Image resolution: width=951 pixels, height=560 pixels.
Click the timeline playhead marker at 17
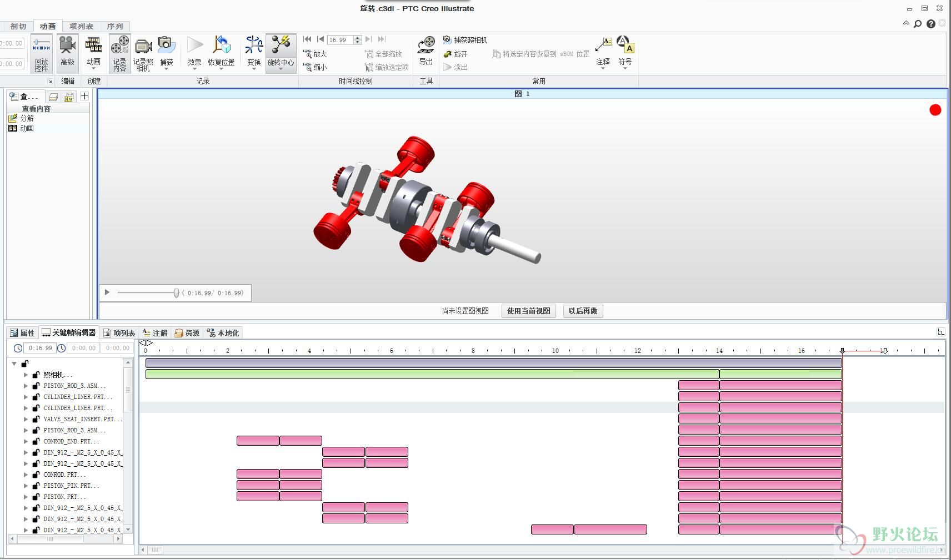coord(842,351)
